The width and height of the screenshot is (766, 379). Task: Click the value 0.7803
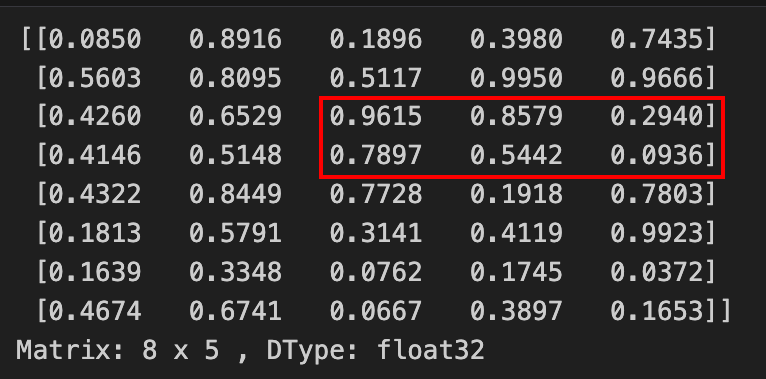pyautogui.click(x=656, y=194)
